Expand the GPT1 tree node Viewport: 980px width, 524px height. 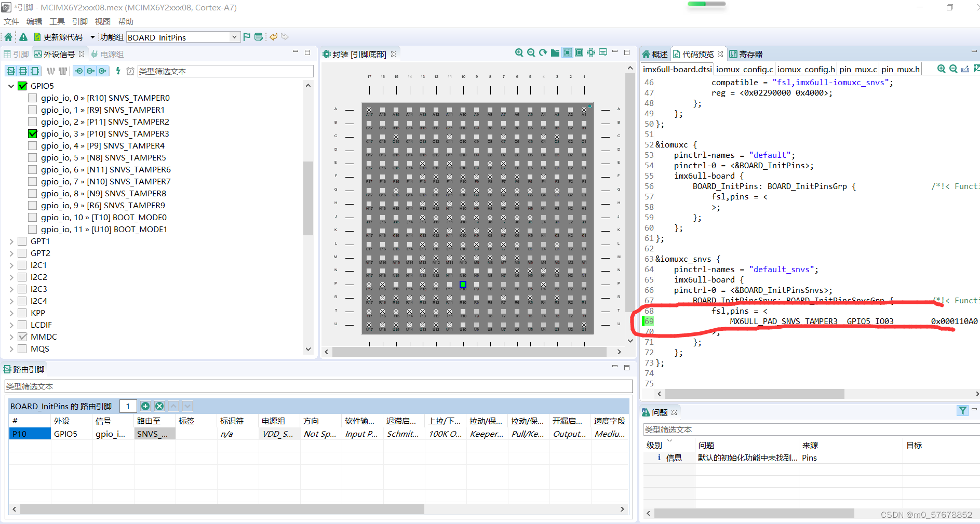(11, 241)
